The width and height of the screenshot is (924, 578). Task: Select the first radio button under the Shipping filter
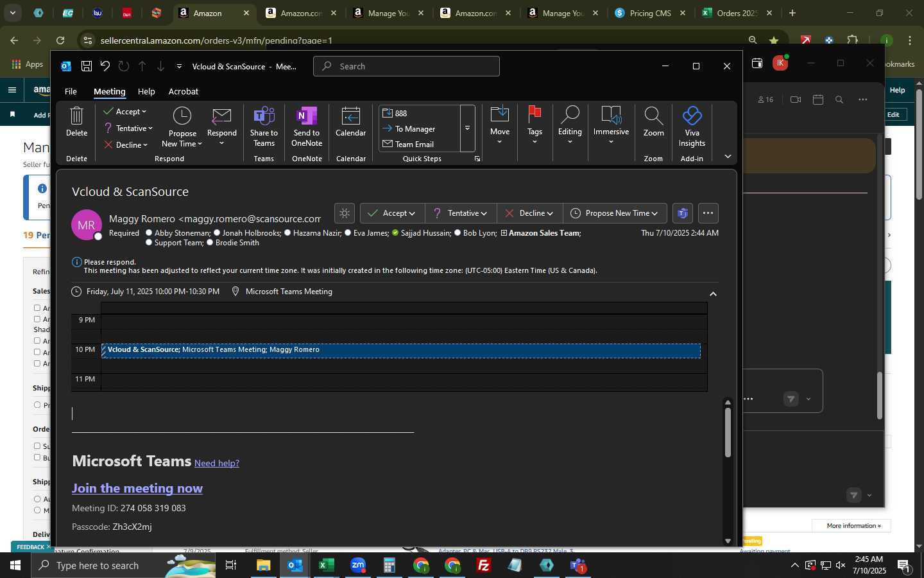37,405
